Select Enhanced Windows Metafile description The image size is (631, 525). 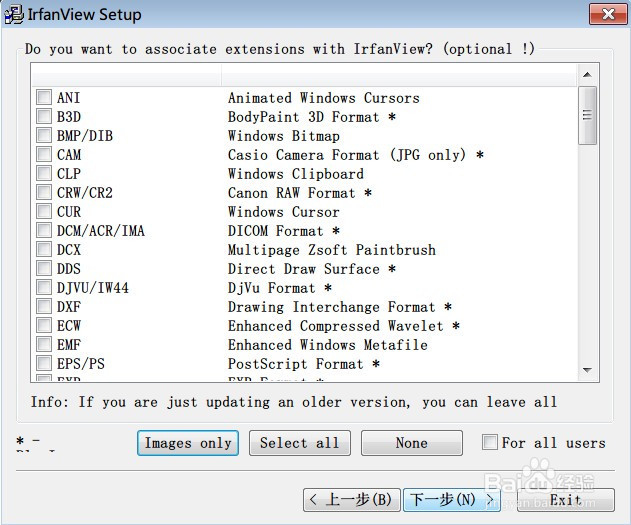tap(328, 345)
